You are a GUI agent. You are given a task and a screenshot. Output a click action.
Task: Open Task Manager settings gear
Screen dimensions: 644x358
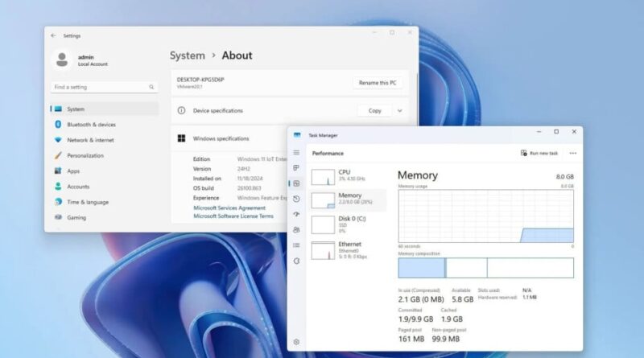point(296,342)
